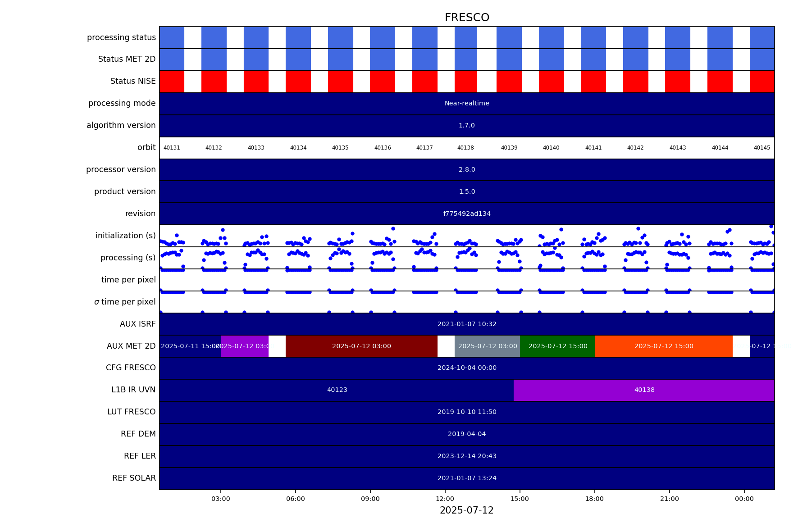Click the Near-realtime processing mode text
This screenshot has width=798, height=532.
pos(467,104)
